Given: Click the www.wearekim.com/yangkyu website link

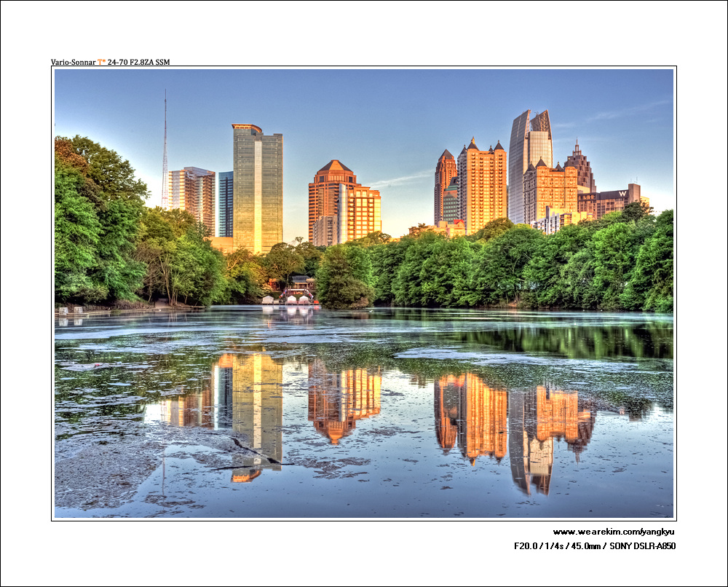Looking at the screenshot, I should point(614,532).
